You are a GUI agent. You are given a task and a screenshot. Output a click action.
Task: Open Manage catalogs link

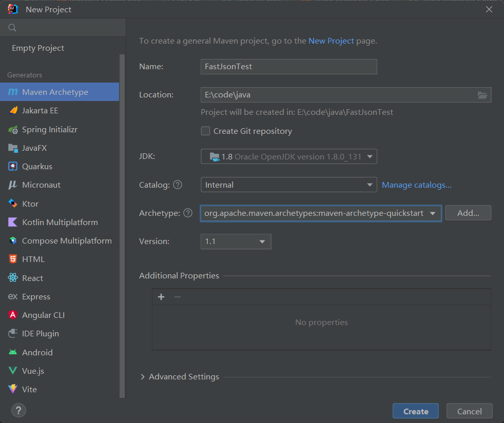point(417,185)
